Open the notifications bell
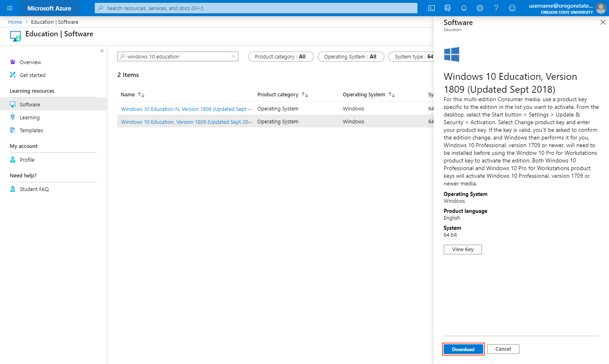Image resolution: width=609 pixels, height=364 pixels. point(463,8)
